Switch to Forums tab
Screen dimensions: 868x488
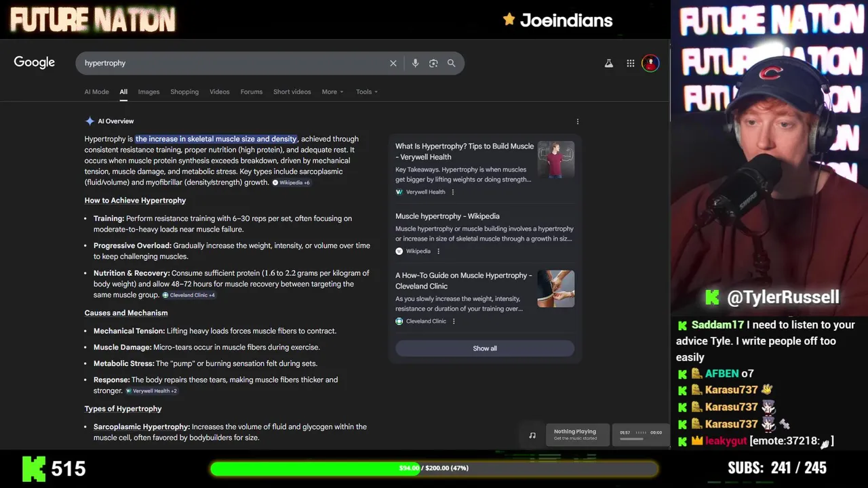point(252,91)
